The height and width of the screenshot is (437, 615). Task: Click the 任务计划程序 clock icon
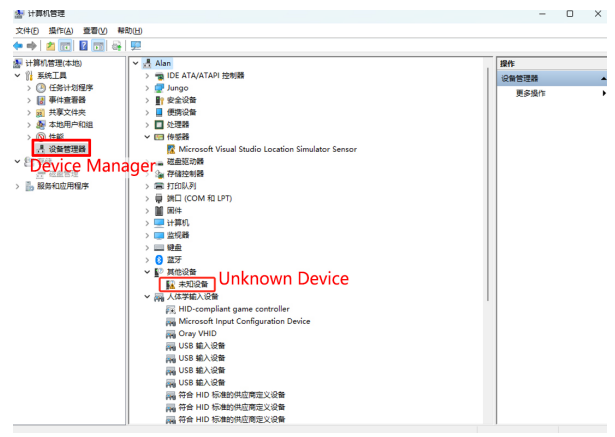[41, 88]
